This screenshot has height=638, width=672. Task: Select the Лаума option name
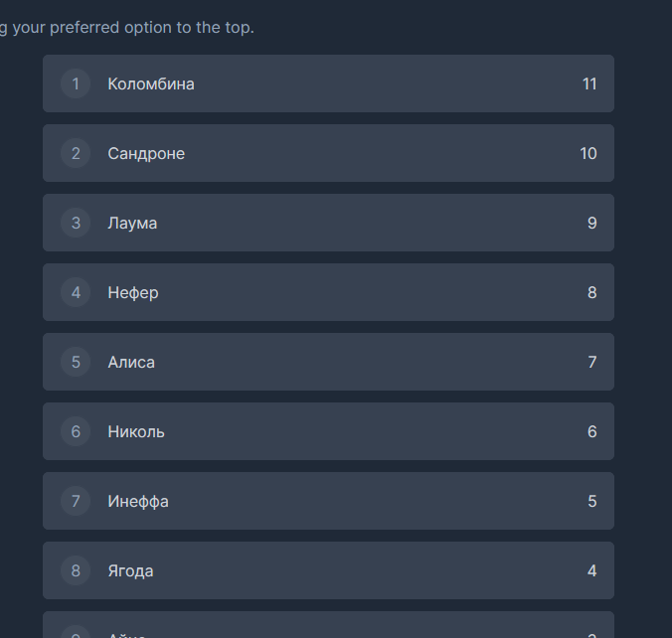(132, 223)
